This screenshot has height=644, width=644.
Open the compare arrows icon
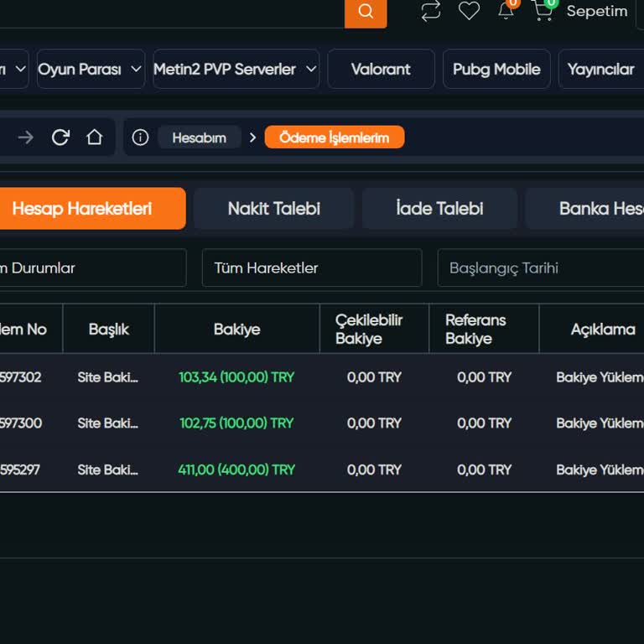pos(430,11)
